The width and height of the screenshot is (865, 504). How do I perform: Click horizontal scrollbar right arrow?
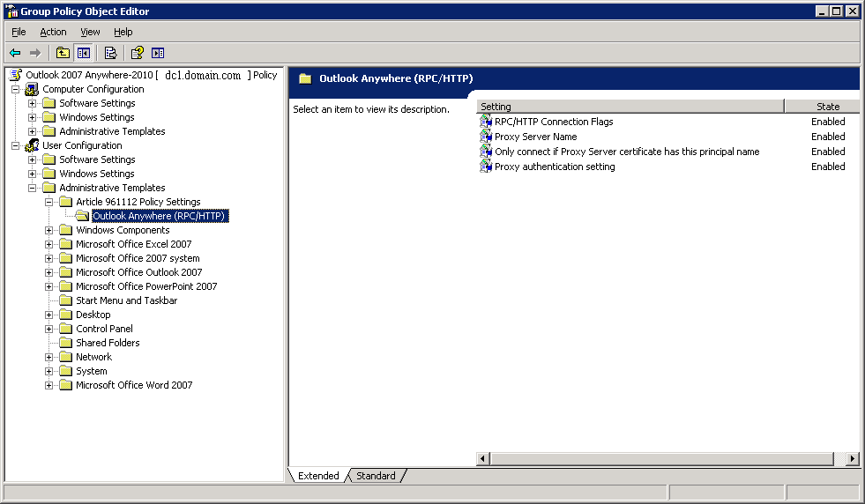pyautogui.click(x=853, y=458)
